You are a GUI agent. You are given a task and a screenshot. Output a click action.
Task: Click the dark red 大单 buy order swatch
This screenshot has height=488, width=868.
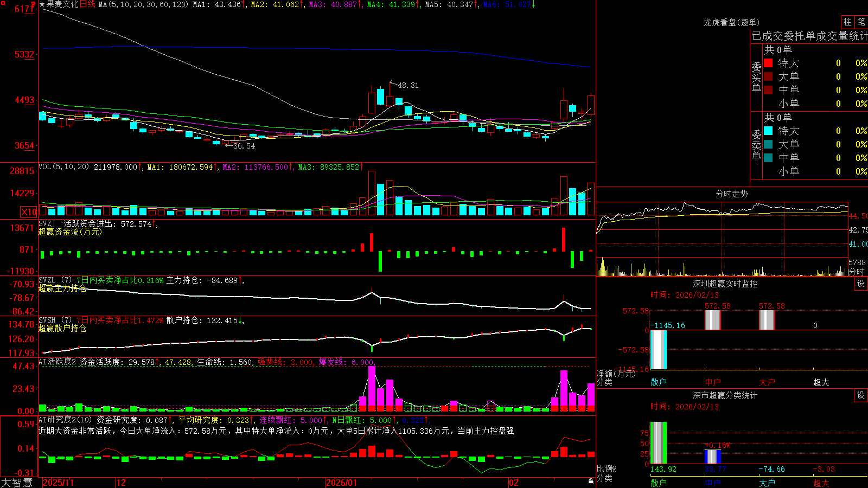768,76
